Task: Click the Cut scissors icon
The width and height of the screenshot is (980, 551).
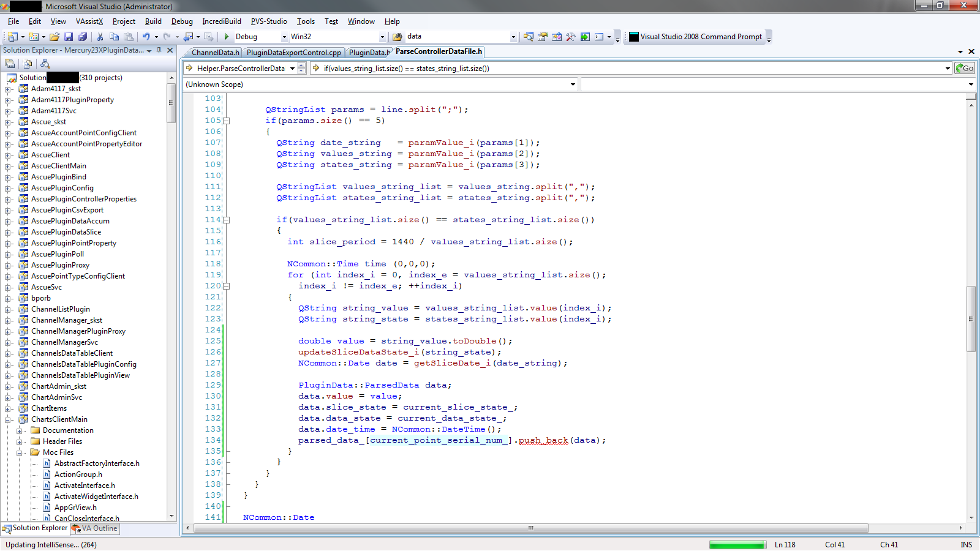Action: coord(100,37)
